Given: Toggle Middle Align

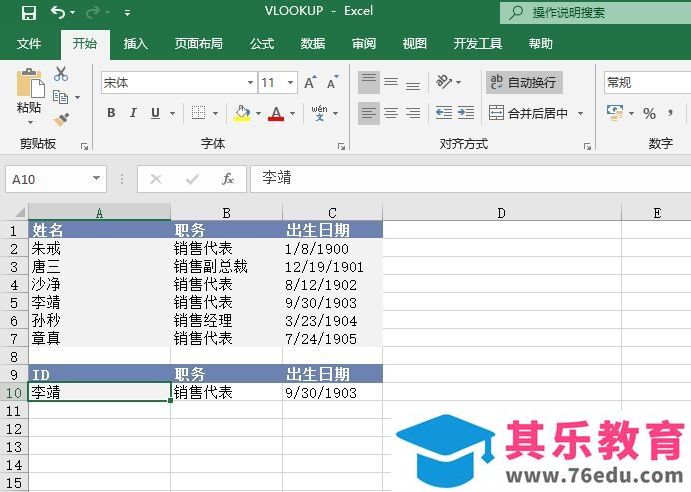Looking at the screenshot, I should pos(391,82).
